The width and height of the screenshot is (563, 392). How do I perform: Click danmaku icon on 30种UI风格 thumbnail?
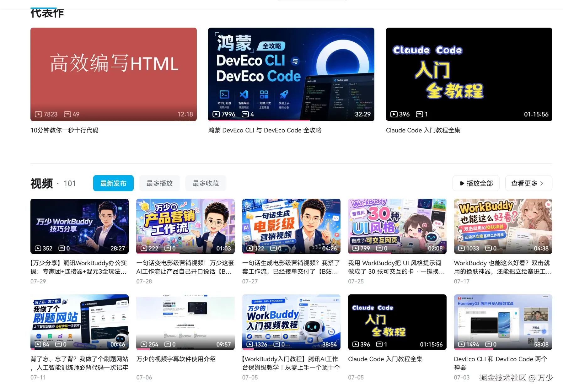pyautogui.click(x=379, y=248)
